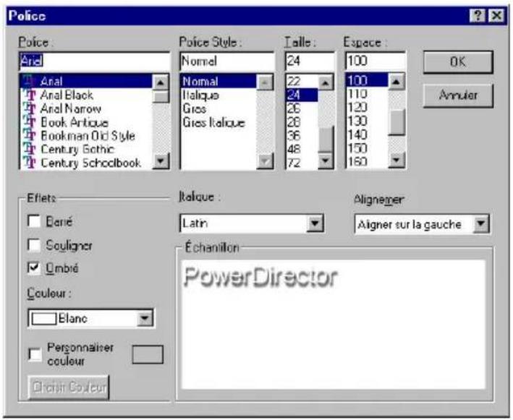
Task: Select the highlighted Arial font row
Action: [87, 81]
